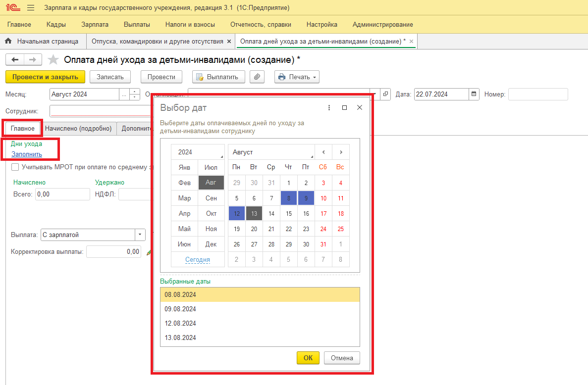
Task: Click the Сегодня link in calendar
Action: (x=198, y=259)
